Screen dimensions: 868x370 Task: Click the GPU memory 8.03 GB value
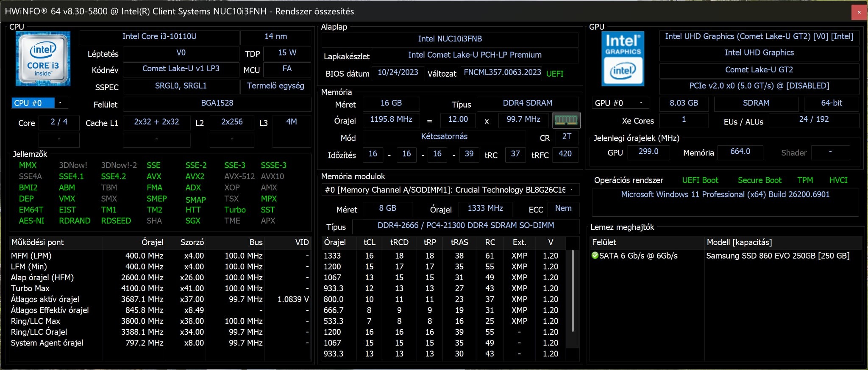click(684, 103)
